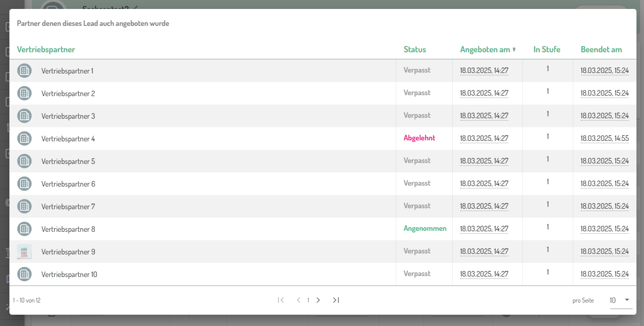The image size is (644, 326).
Task: Click the building icon for Vertriebspartner 10
Action: pos(24,274)
